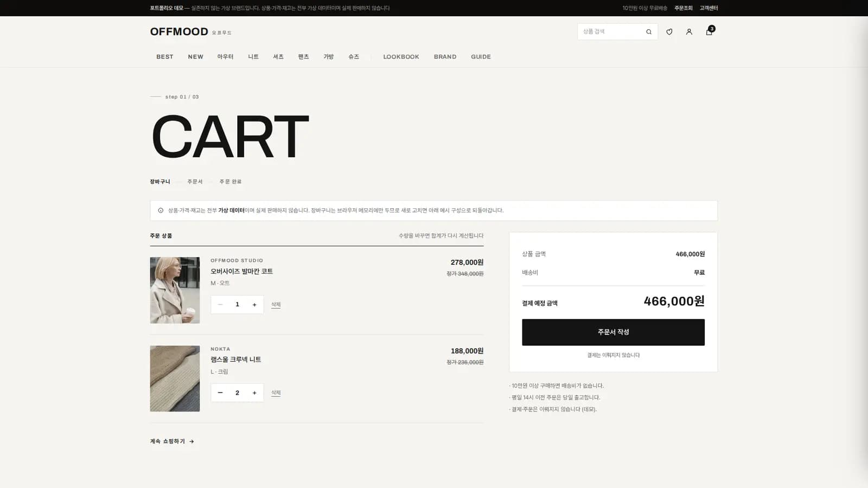Click the OFFMOOD logo
868x488 pixels.
pyautogui.click(x=179, y=32)
